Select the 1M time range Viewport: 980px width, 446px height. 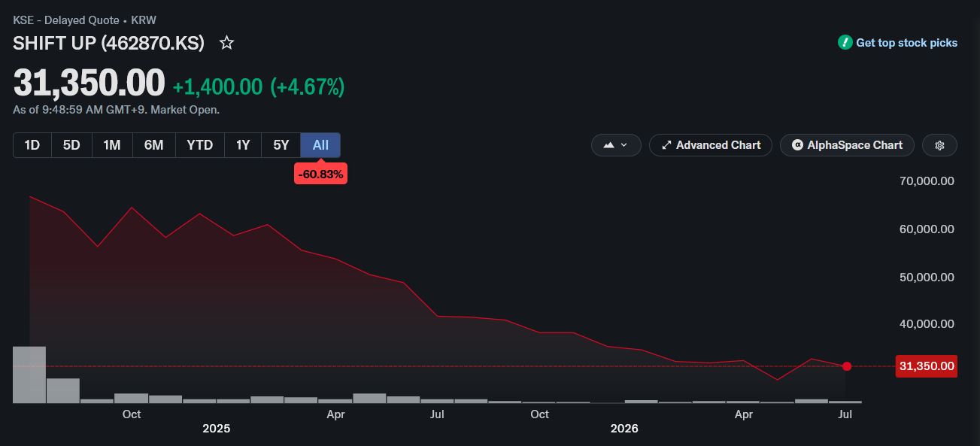(x=112, y=145)
